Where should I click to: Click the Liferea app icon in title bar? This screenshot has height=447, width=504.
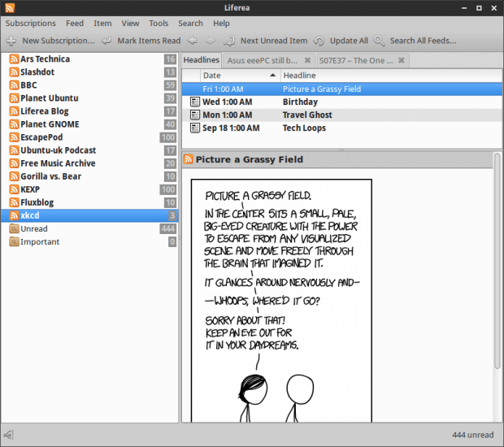point(10,7)
